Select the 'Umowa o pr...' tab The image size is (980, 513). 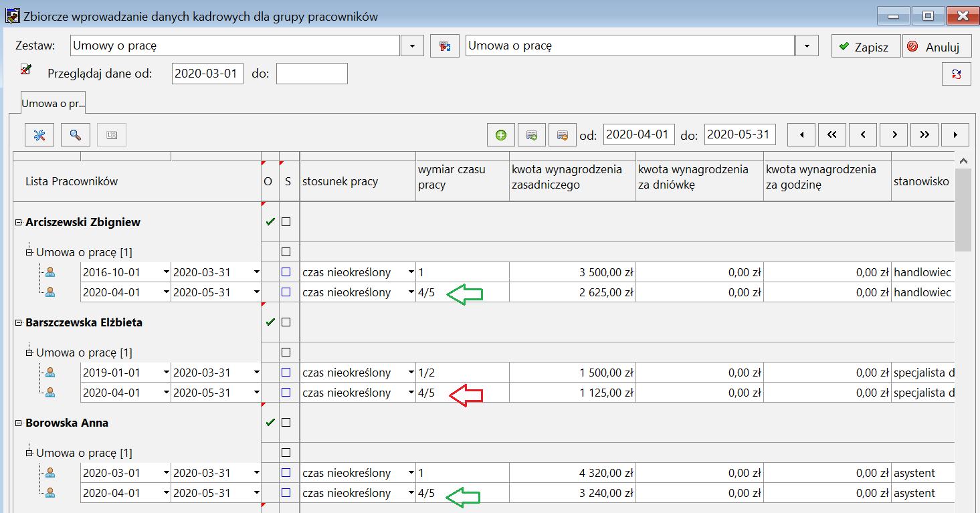pyautogui.click(x=53, y=104)
